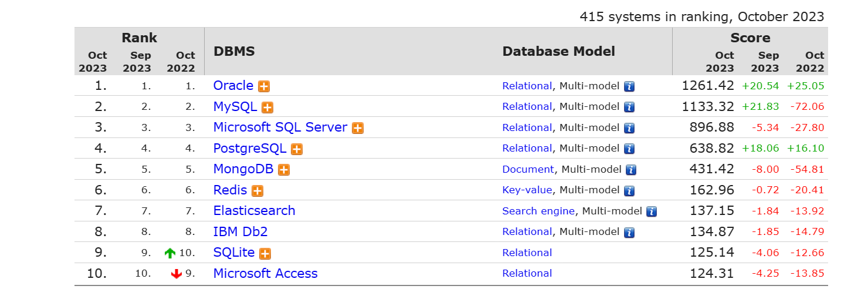Open the info icon in Redis's row
Viewport: 868px width, 289px height.
point(629,191)
